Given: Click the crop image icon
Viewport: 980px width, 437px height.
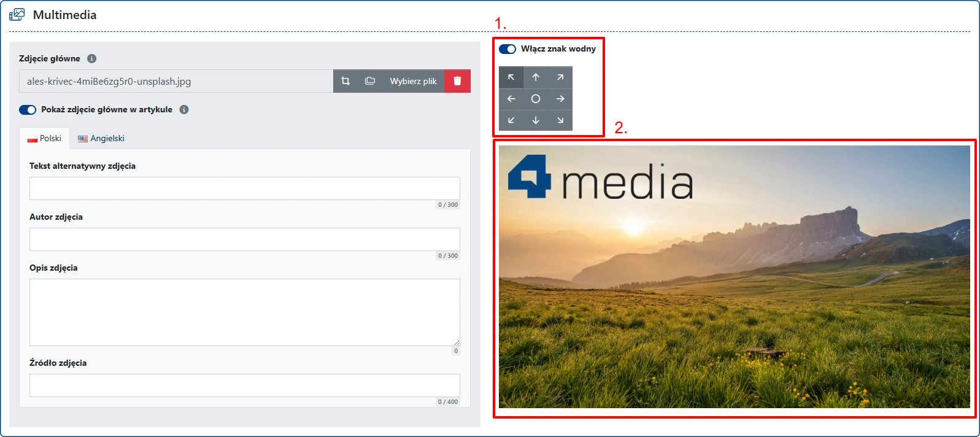Looking at the screenshot, I should (x=345, y=81).
